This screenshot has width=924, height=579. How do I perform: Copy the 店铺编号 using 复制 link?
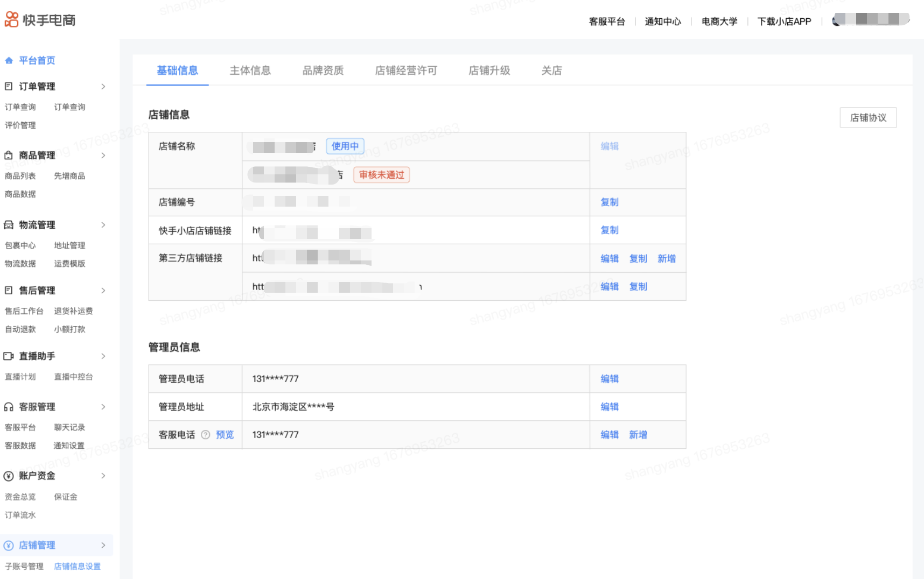(609, 202)
